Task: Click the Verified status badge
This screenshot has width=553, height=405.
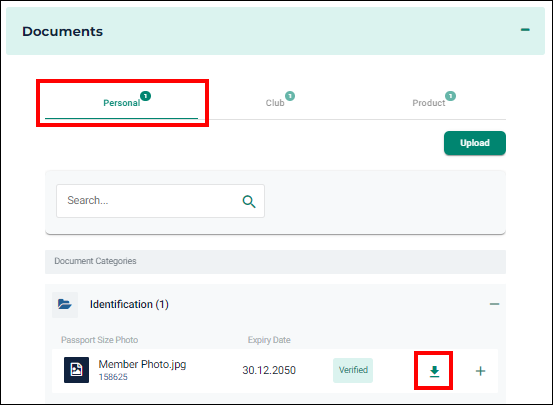Action: pyautogui.click(x=353, y=370)
